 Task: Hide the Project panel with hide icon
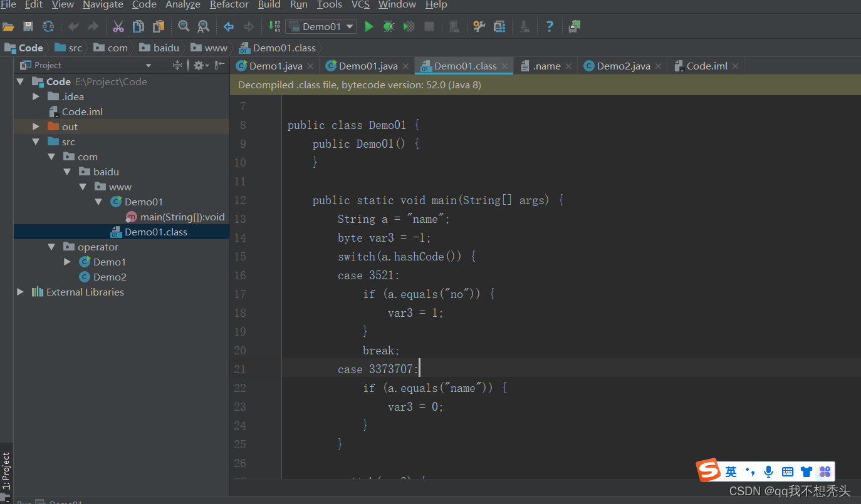(x=219, y=65)
